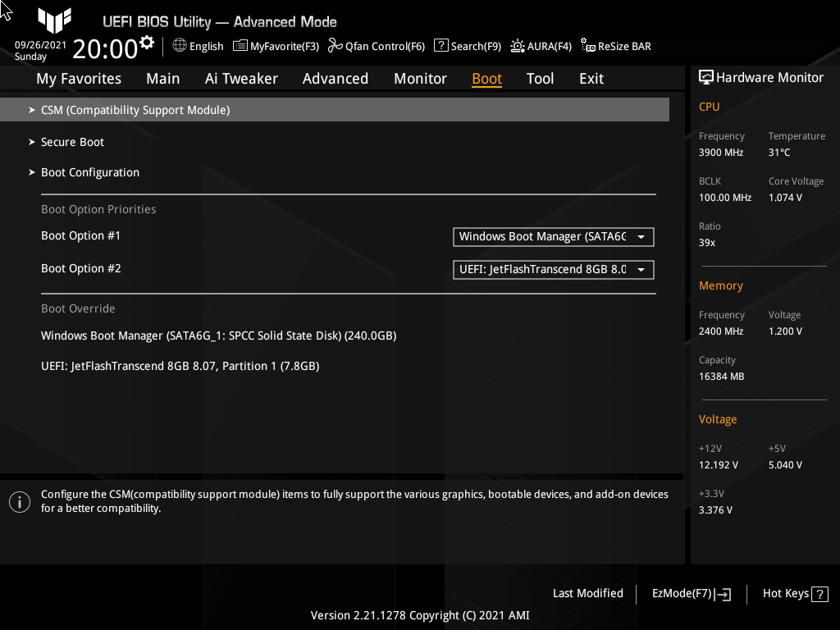This screenshot has width=840, height=630.
Task: Change the BIOS display language from English
Action: [198, 46]
